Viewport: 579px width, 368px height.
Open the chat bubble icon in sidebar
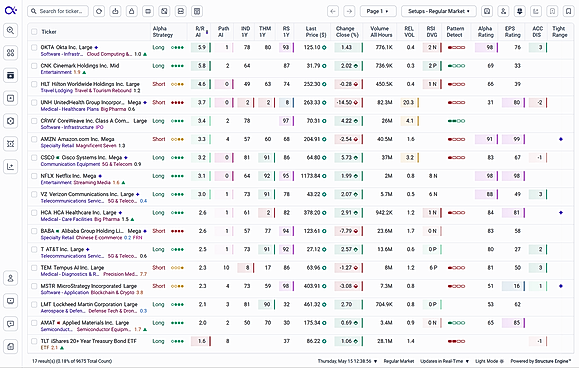click(x=11, y=324)
